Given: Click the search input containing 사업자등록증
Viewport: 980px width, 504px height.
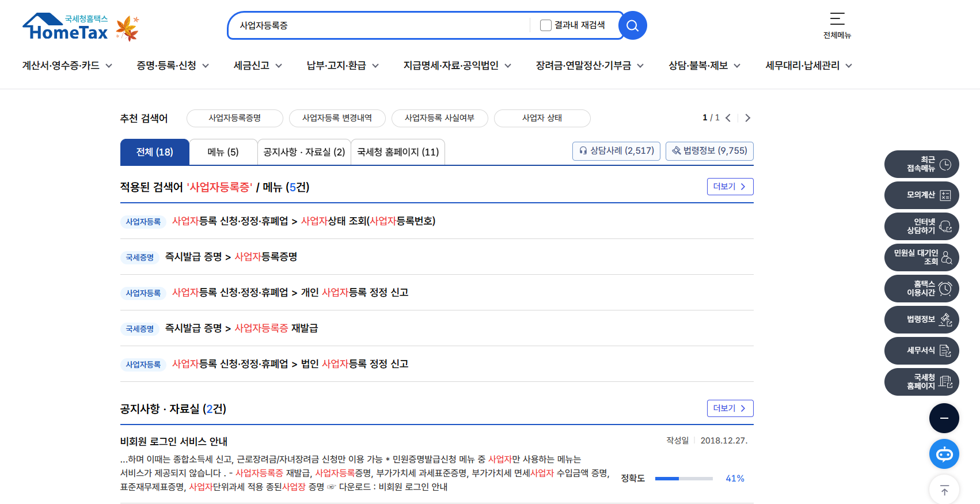Looking at the screenshot, I should tap(380, 25).
